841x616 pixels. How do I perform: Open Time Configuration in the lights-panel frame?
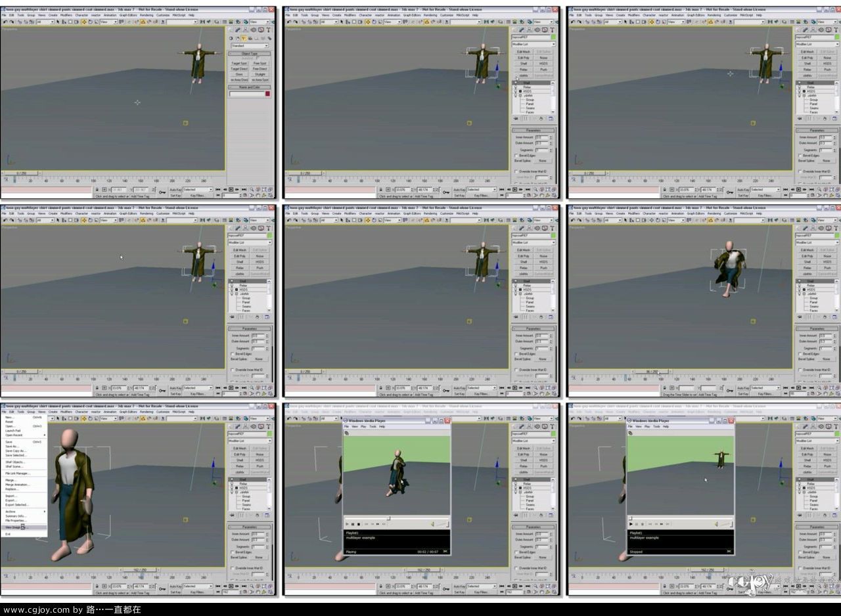pos(245,195)
